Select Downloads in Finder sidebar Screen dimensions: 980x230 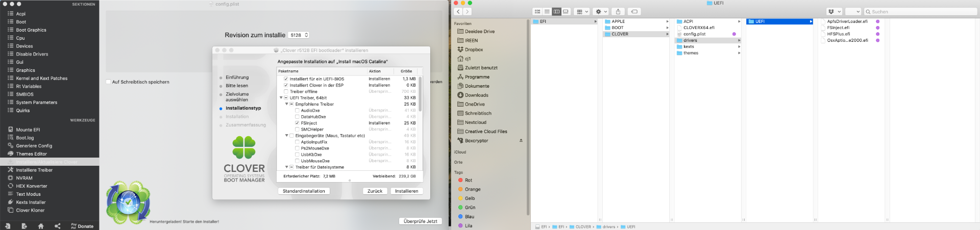pyautogui.click(x=477, y=95)
